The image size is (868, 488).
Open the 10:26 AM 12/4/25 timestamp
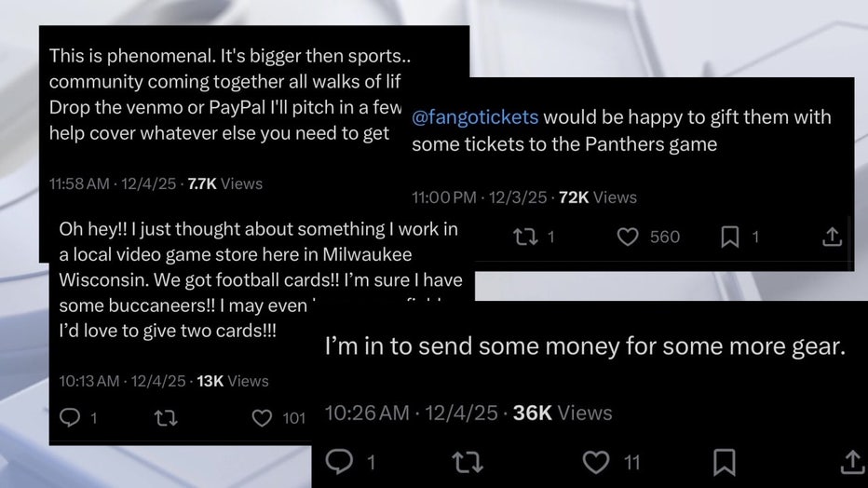(414, 413)
